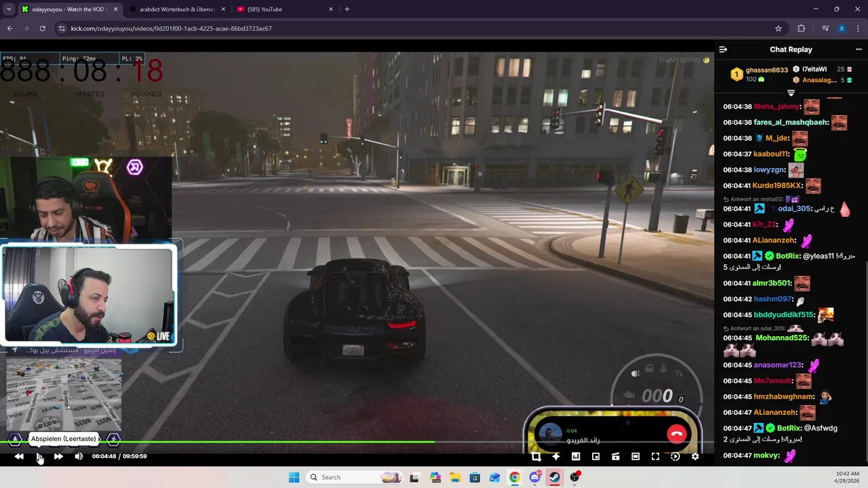Switch to the (585) YouTube tab

[x=285, y=9]
